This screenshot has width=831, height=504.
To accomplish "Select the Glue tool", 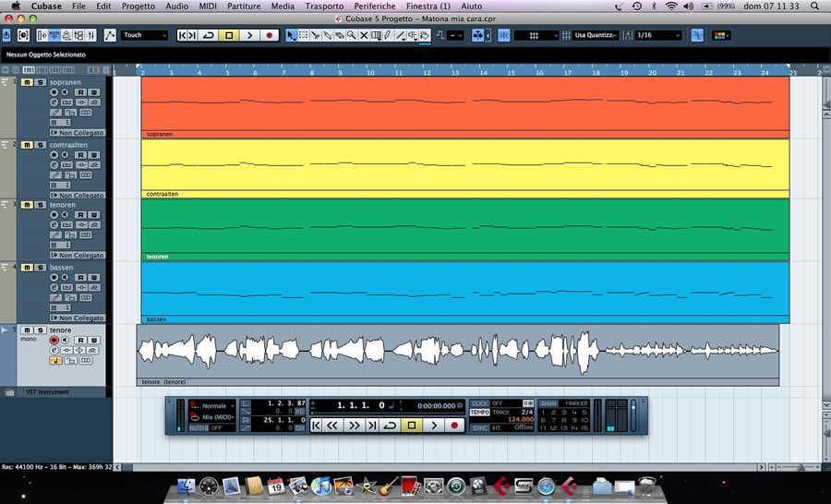I will 328,35.
